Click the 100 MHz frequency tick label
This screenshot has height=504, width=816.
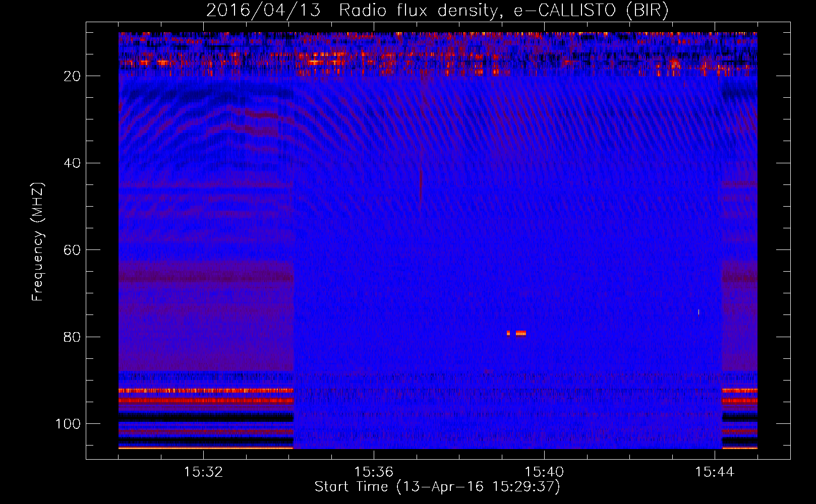pyautogui.click(x=68, y=424)
